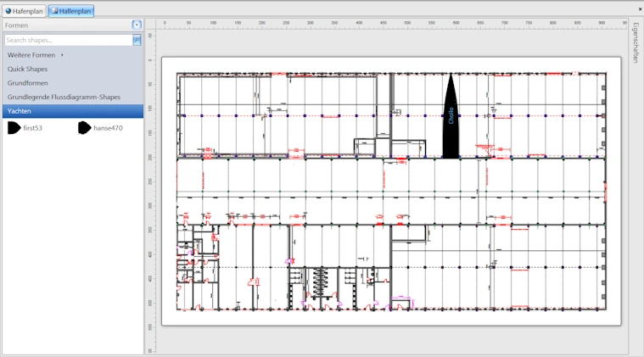Open the Formen panel dropdown arrow

point(137,25)
